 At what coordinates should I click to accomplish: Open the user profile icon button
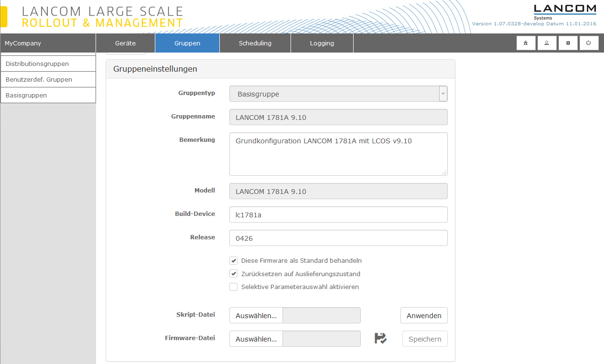(x=547, y=43)
